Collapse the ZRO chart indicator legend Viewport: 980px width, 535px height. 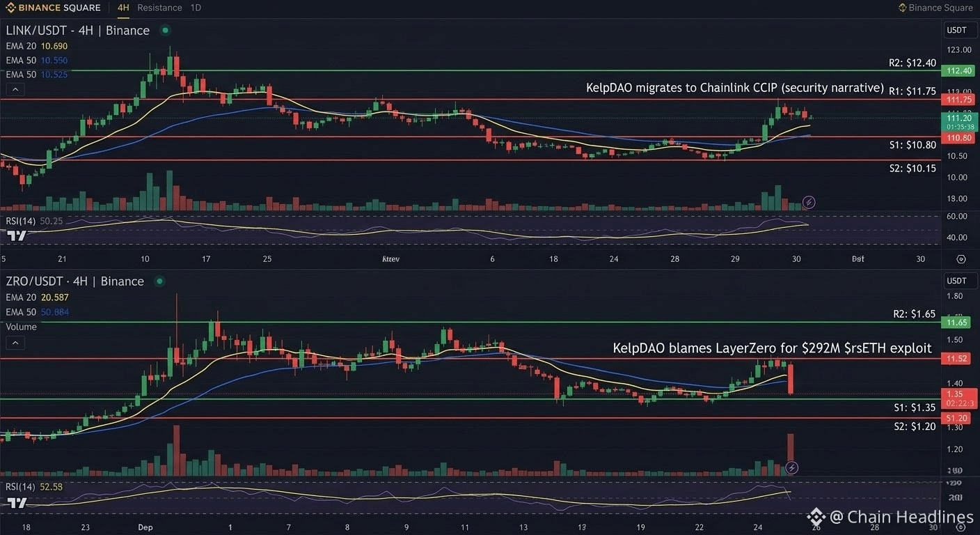[15, 342]
